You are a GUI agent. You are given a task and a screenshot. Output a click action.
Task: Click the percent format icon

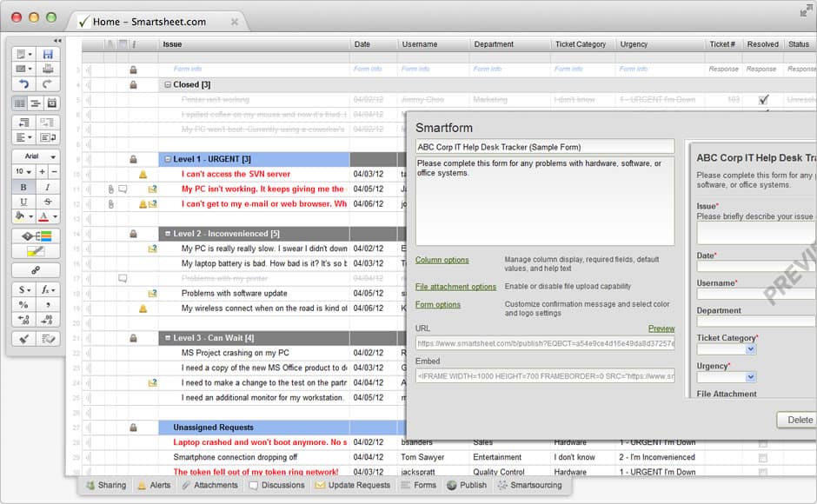23,305
